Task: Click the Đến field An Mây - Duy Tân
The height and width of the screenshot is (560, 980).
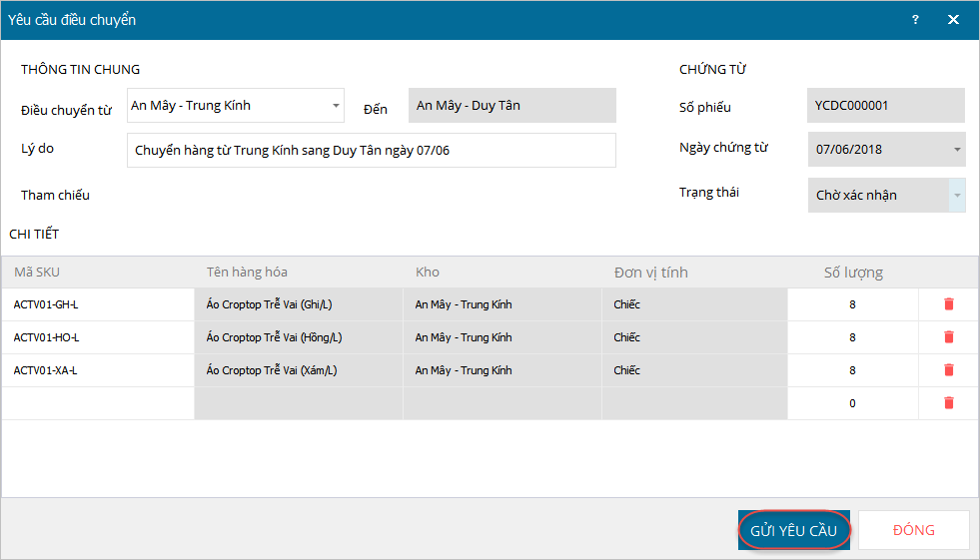Action: pyautogui.click(x=511, y=106)
